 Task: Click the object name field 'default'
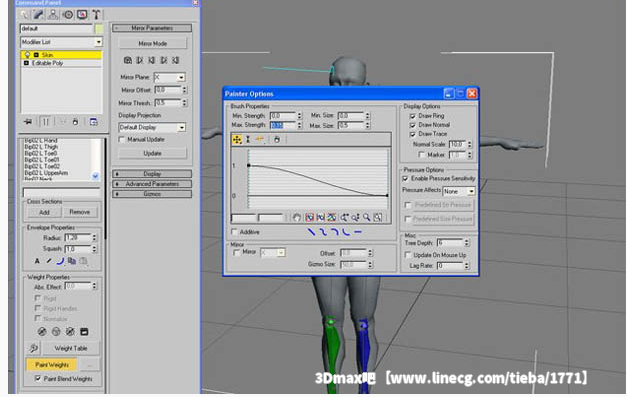pyautogui.click(x=56, y=29)
